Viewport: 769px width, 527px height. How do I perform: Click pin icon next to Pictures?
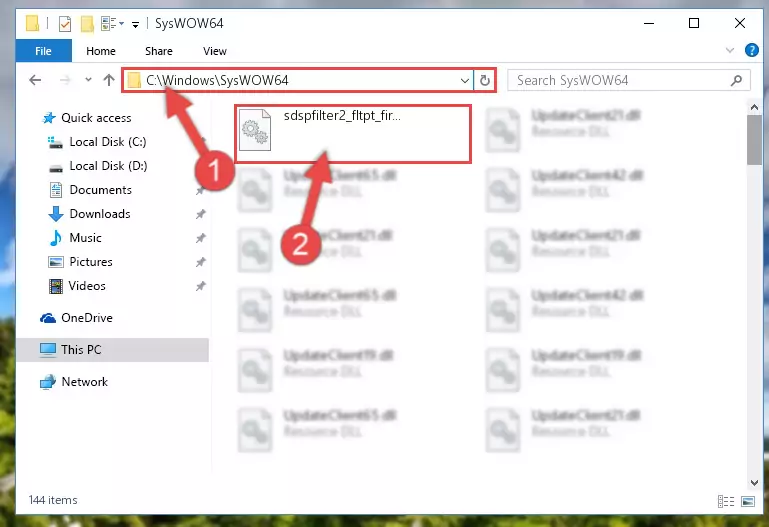pos(201,262)
